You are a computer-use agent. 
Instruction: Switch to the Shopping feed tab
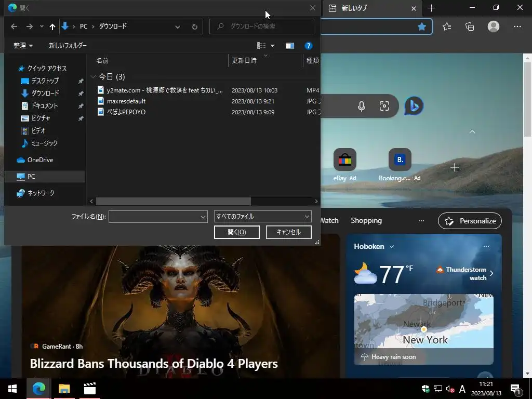coord(366,220)
